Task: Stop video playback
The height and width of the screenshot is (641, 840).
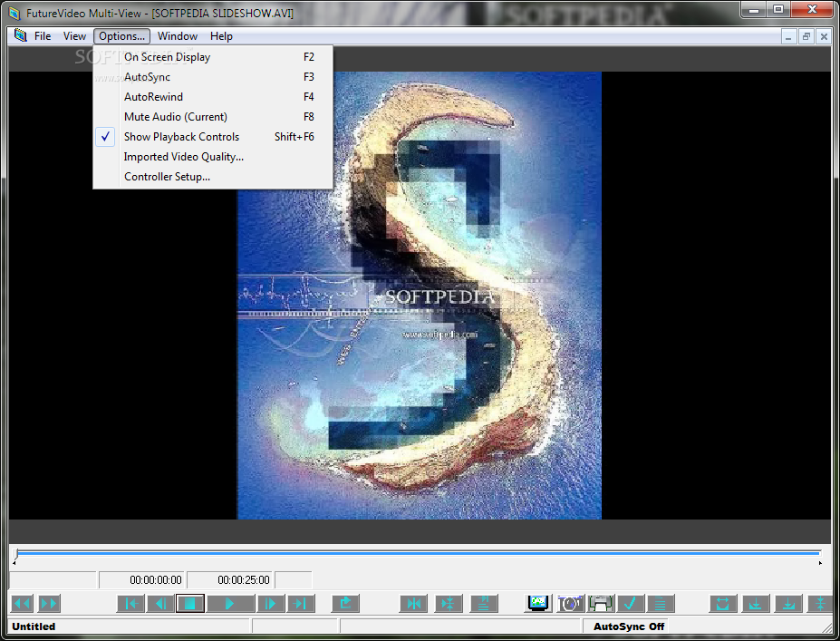Action: [189, 604]
